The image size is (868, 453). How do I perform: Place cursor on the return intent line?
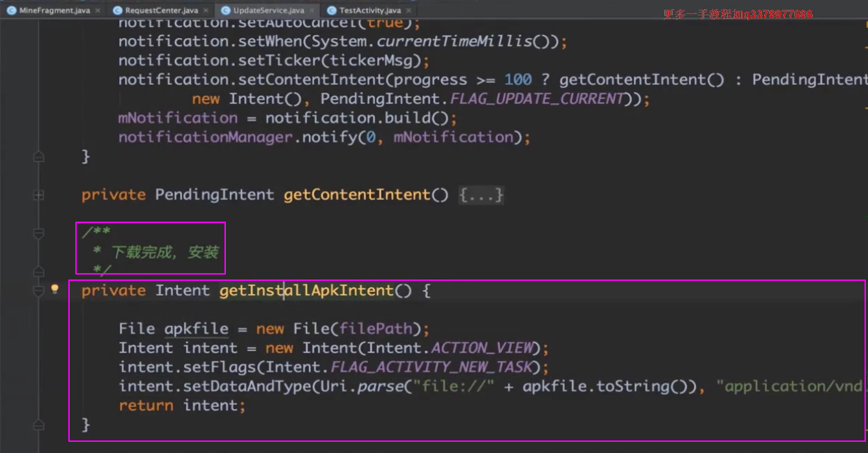(x=182, y=406)
